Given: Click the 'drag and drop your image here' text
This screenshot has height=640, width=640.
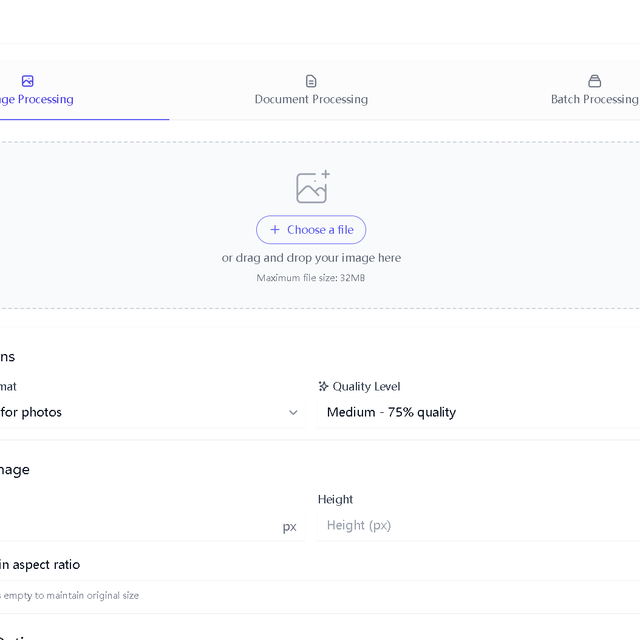Looking at the screenshot, I should point(311,258).
